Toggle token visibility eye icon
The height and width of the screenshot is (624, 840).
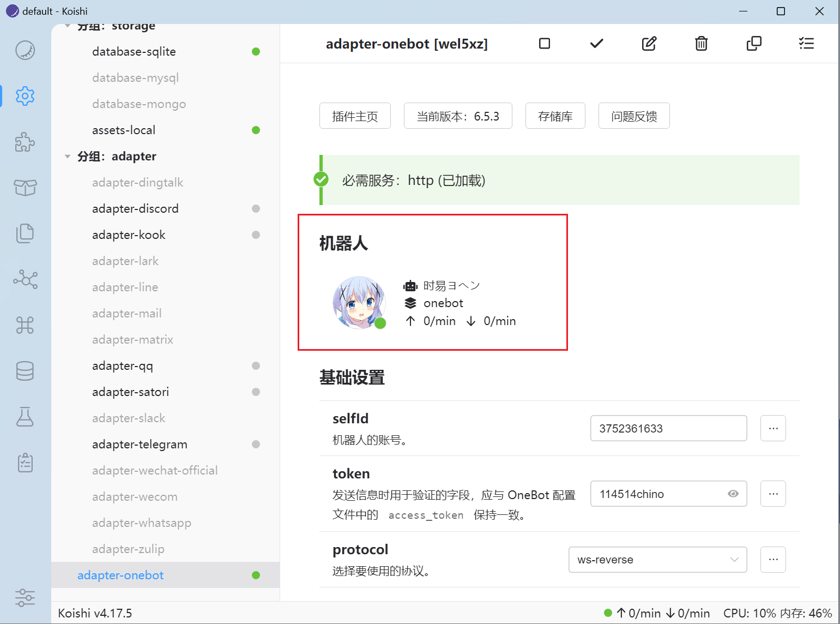[733, 494]
